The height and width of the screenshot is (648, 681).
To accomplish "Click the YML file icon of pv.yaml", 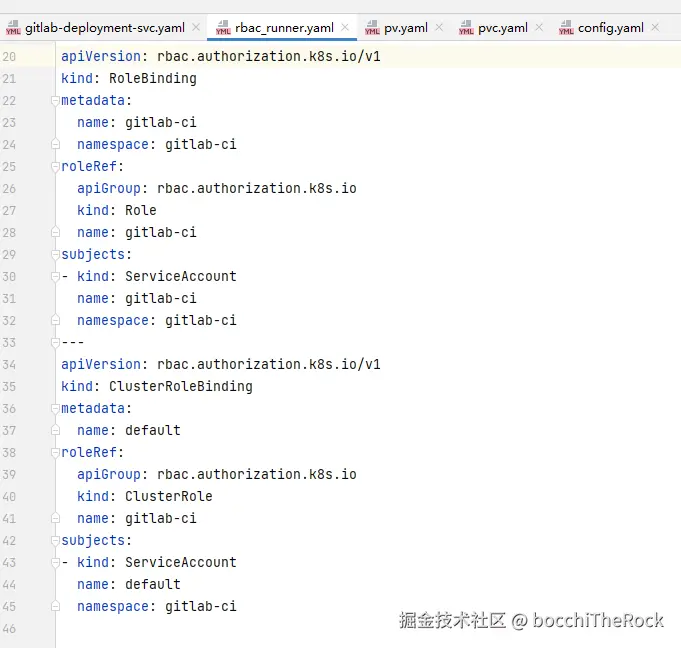I will click(372, 28).
